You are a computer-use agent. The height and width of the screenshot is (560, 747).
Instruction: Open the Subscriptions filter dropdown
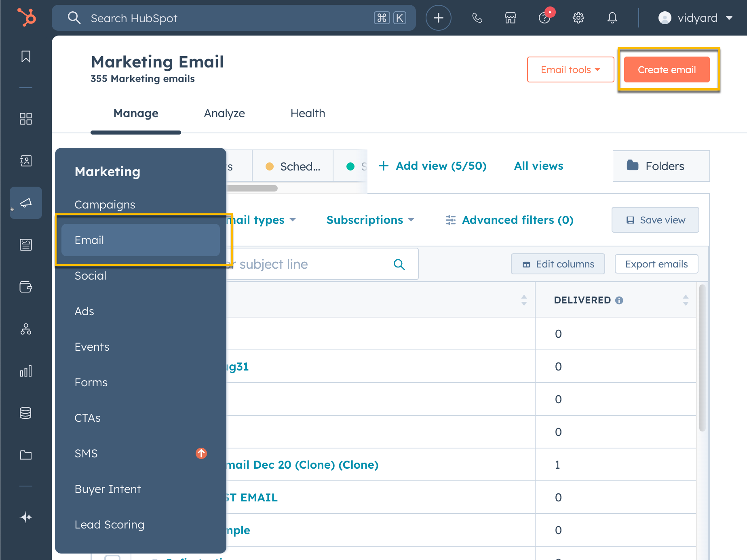click(x=370, y=220)
